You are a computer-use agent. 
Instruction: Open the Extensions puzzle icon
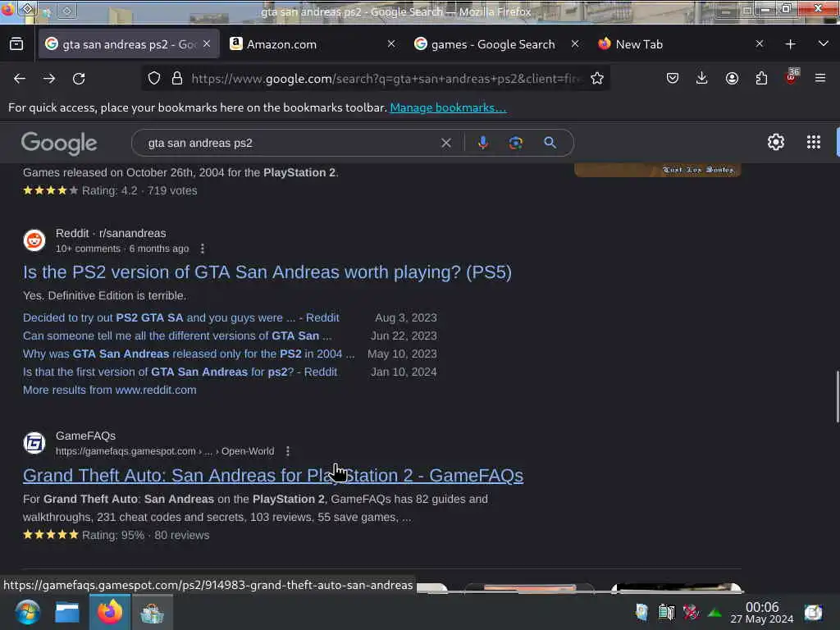point(761,78)
